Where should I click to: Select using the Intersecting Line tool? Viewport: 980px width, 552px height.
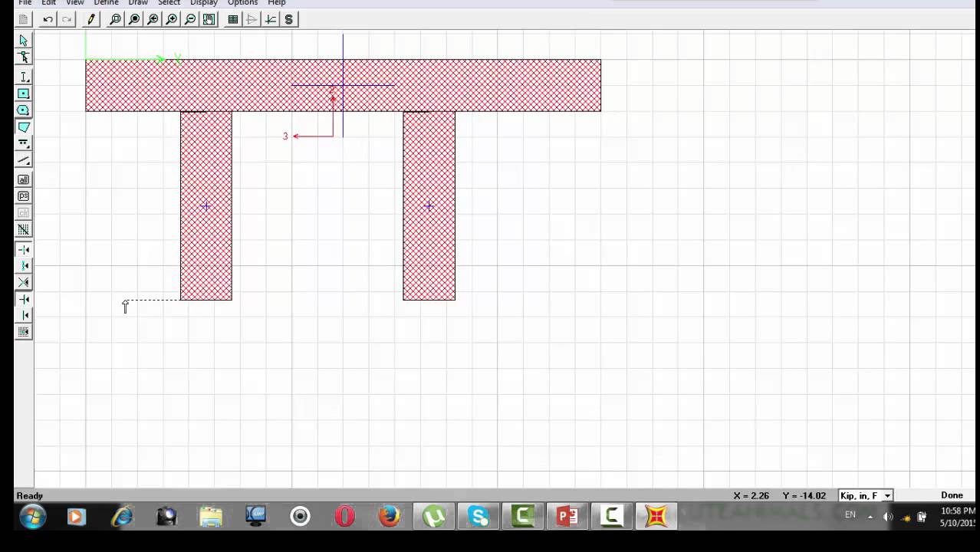click(x=24, y=229)
